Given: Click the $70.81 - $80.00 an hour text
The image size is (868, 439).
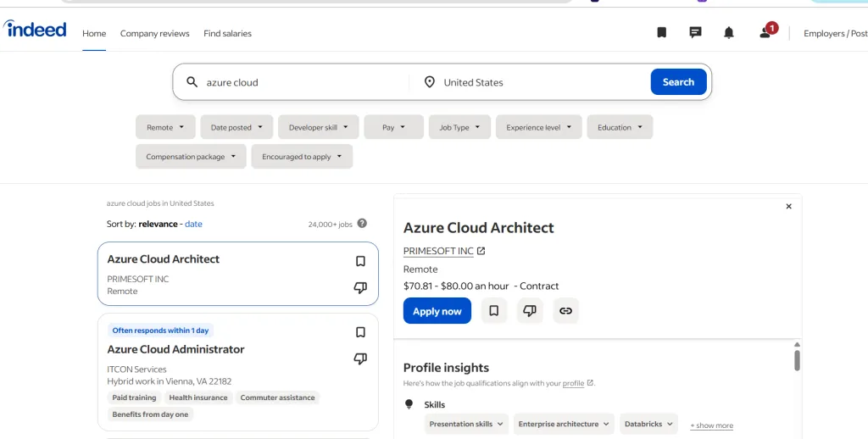Looking at the screenshot, I should pyautogui.click(x=456, y=286).
